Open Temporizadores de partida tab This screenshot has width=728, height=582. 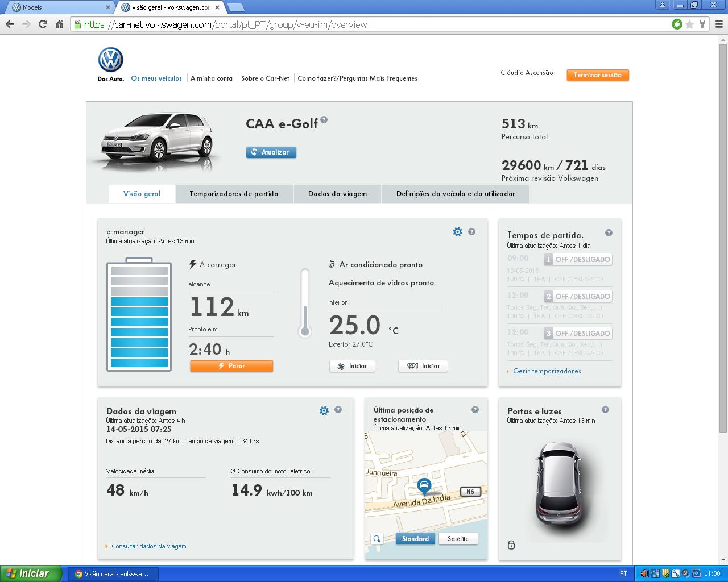[234, 194]
